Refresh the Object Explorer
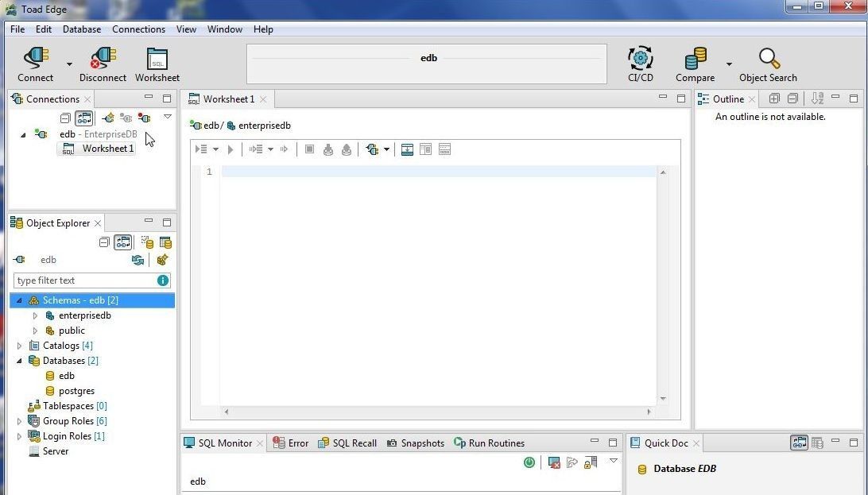The image size is (868, 495). (138, 260)
